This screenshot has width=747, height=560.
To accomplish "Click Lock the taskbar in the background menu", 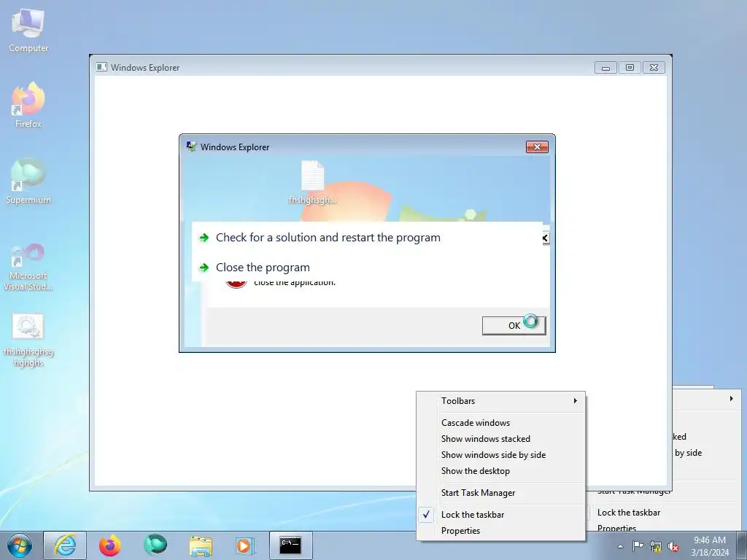I will point(628,513).
